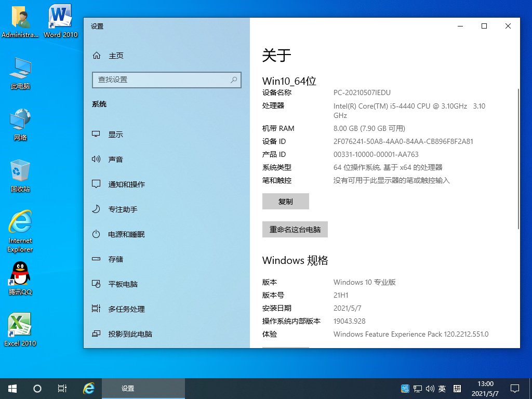Image resolution: width=532 pixels, height=399 pixels.
Task: Open the Administrator folder desktop icon
Action: (x=20, y=21)
